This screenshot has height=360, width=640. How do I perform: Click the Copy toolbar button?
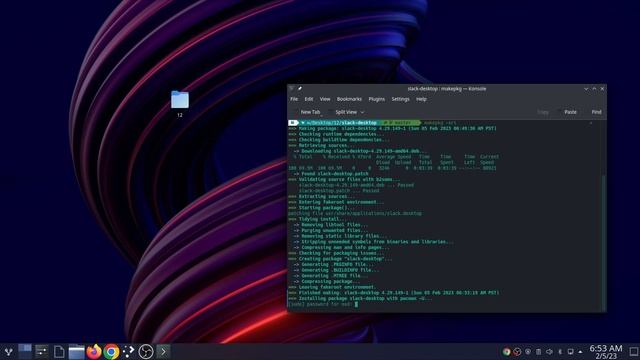(x=542, y=112)
